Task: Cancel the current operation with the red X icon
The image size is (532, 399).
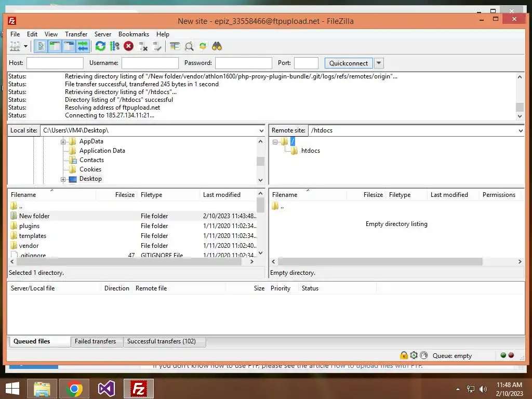Action: [129, 46]
